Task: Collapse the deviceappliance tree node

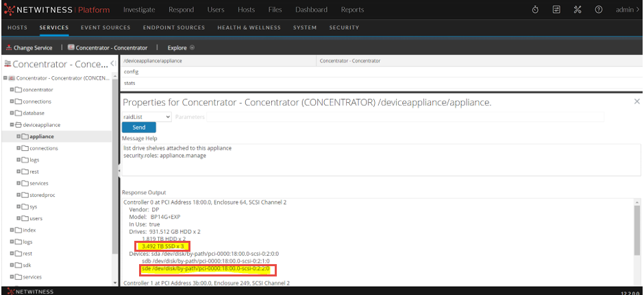Action: 12,125
